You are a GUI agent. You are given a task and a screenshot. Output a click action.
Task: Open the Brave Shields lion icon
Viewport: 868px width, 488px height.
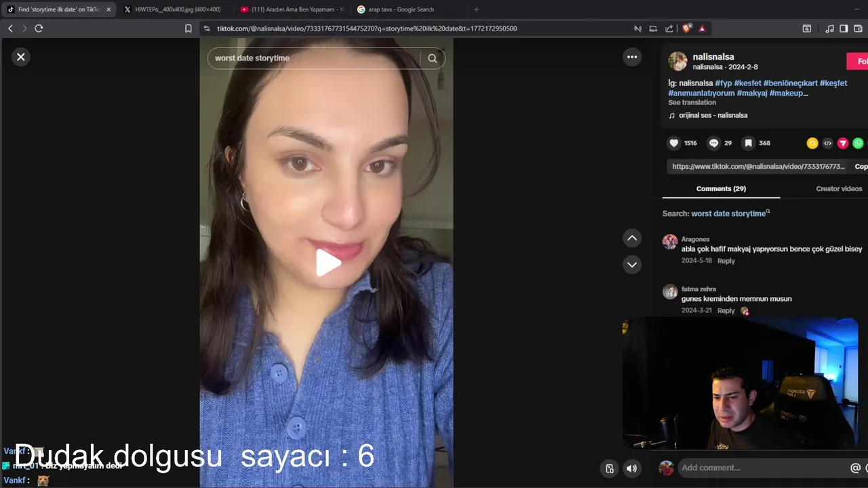pyautogui.click(x=687, y=28)
